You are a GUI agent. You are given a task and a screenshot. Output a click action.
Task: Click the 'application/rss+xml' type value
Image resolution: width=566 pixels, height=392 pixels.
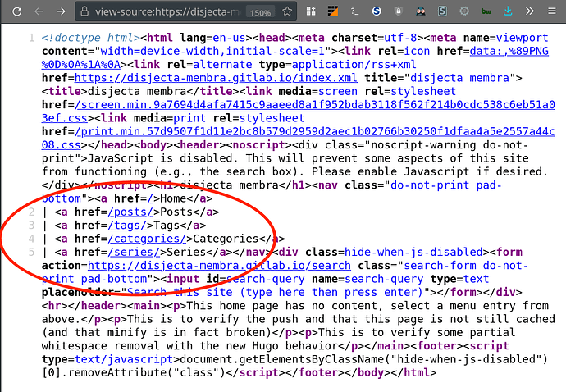point(354,64)
